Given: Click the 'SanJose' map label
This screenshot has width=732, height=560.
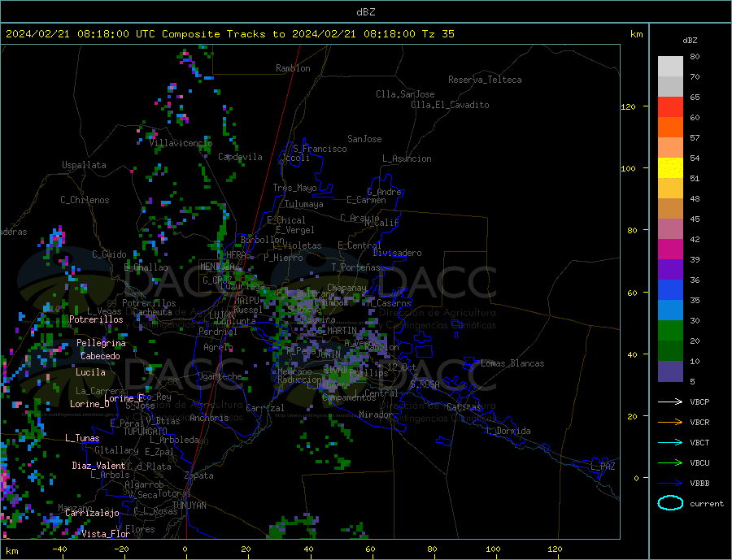Looking at the screenshot, I should pos(364,139).
